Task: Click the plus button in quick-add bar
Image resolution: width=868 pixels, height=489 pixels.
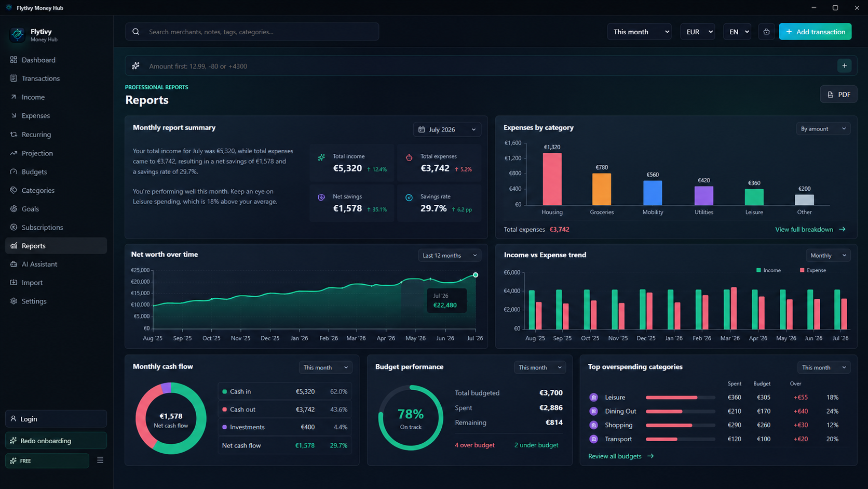Action: [x=845, y=66]
